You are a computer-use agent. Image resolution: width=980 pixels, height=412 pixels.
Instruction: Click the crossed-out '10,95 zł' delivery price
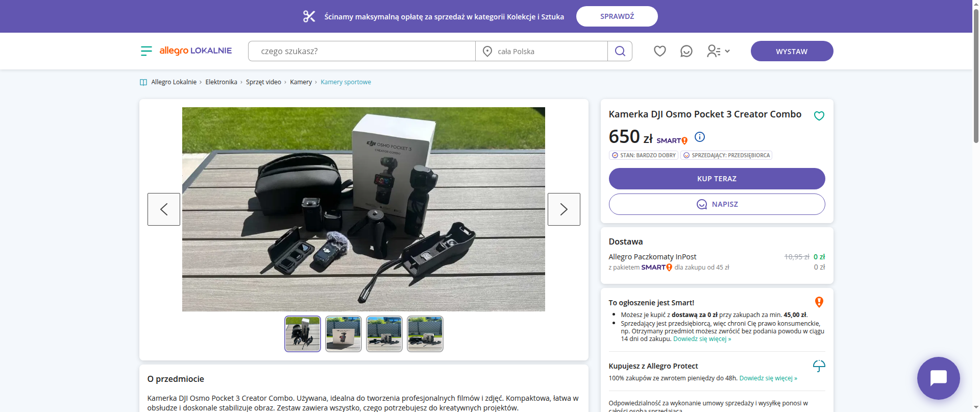click(x=797, y=257)
